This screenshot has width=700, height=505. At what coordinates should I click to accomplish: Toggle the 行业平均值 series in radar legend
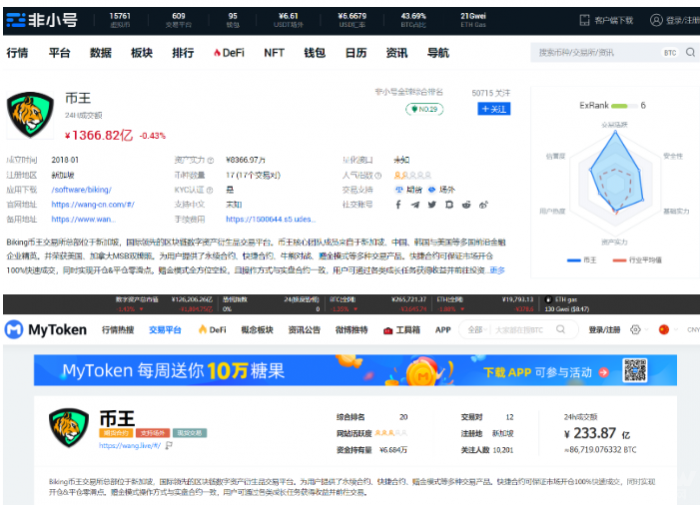point(637,260)
